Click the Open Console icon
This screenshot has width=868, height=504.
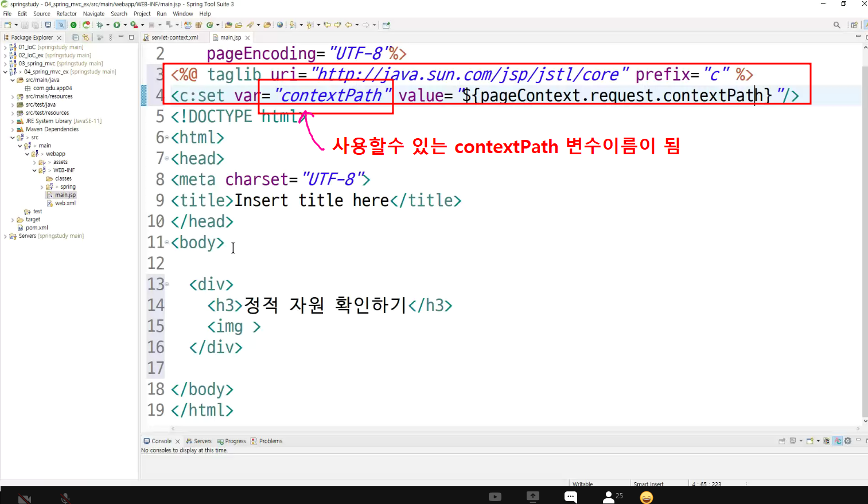coord(809,441)
